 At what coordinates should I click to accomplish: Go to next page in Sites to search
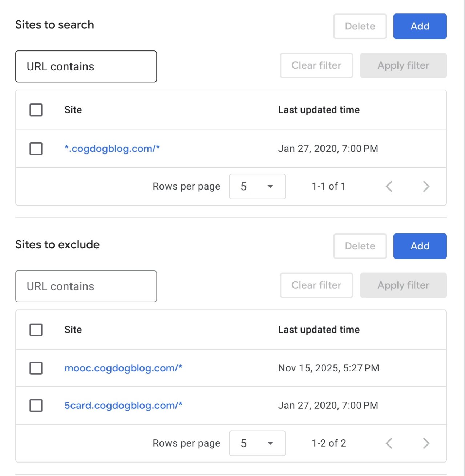click(426, 187)
